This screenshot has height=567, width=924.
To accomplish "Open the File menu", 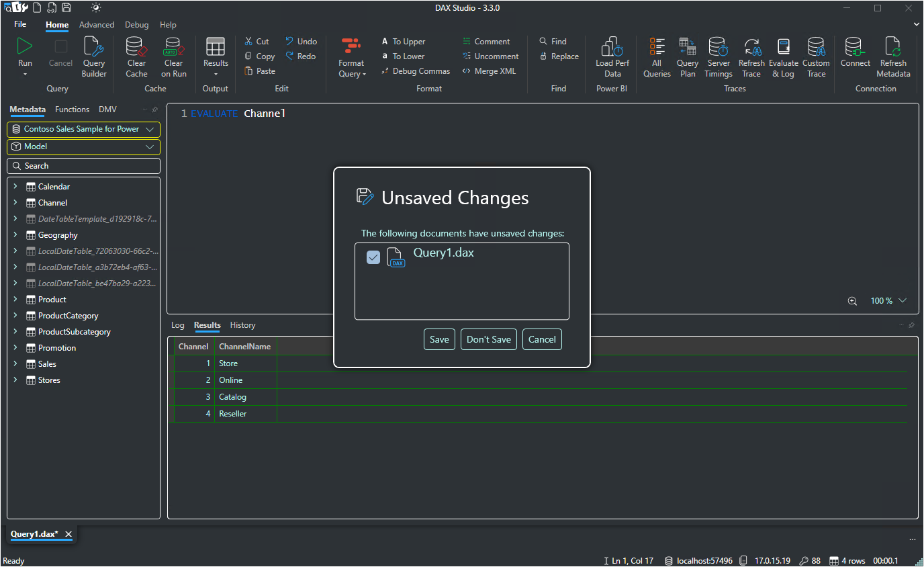I will (x=20, y=24).
